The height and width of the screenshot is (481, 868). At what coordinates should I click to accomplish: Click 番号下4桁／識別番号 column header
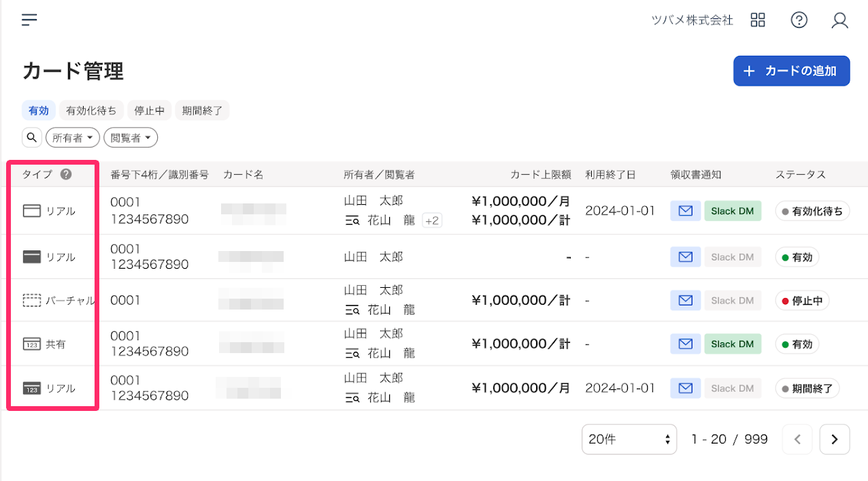(x=159, y=175)
